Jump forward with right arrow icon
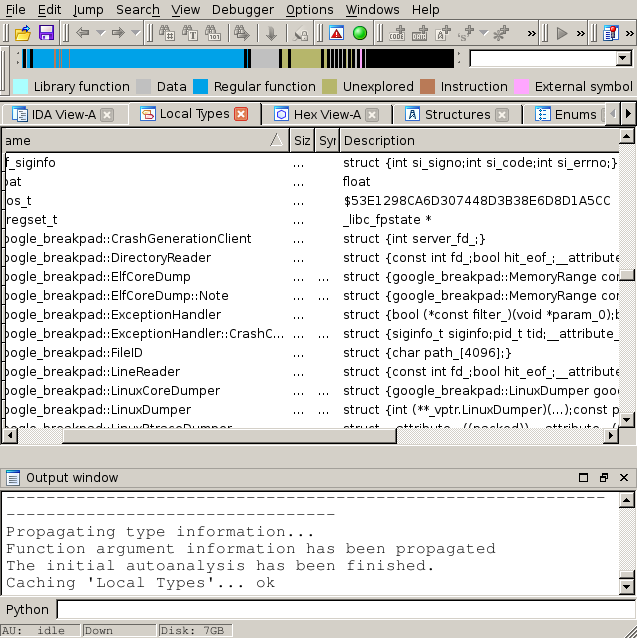This screenshot has width=637, height=638. point(118,33)
